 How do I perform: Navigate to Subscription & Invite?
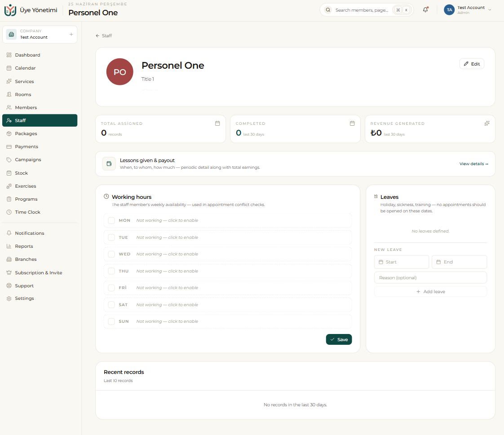pyautogui.click(x=40, y=272)
